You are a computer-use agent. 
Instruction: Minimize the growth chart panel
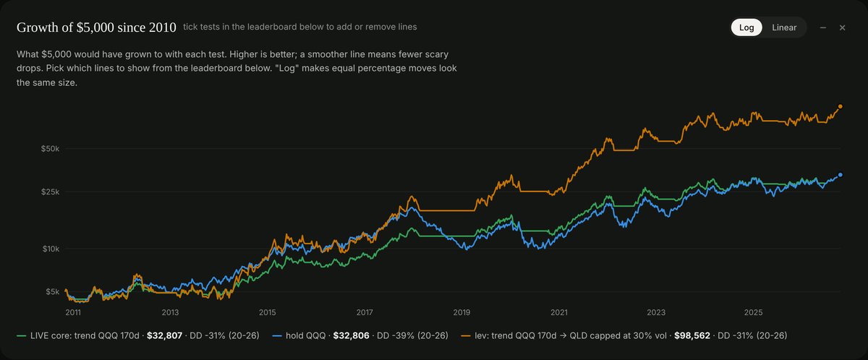[823, 27]
